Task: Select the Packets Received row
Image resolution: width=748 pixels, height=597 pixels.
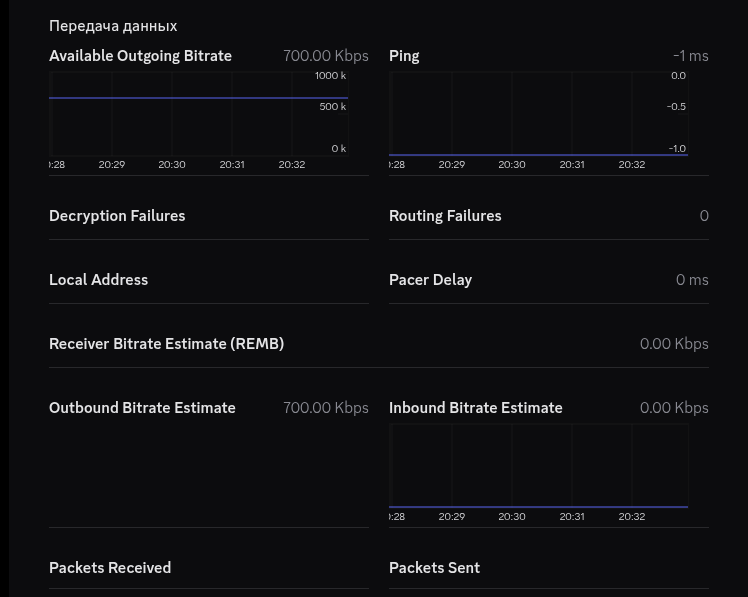Action: [209, 567]
